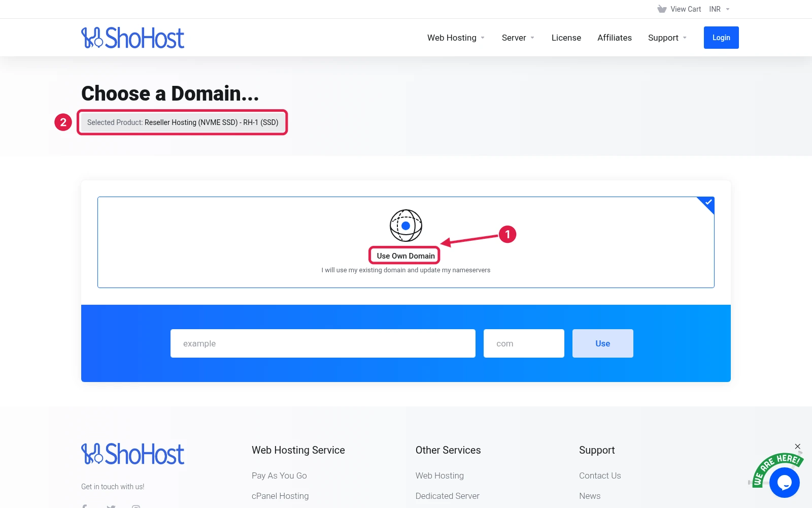Click the Support heading in the footer
This screenshot has width=812, height=508.
[x=597, y=450]
